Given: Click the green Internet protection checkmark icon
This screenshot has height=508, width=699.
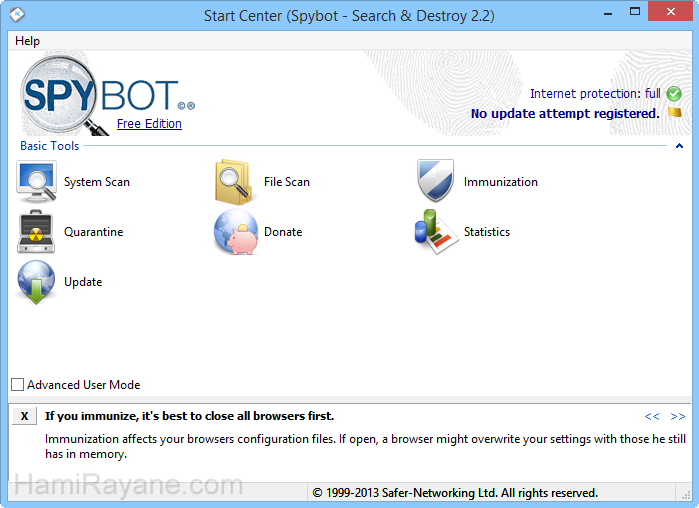Looking at the screenshot, I should click(674, 94).
